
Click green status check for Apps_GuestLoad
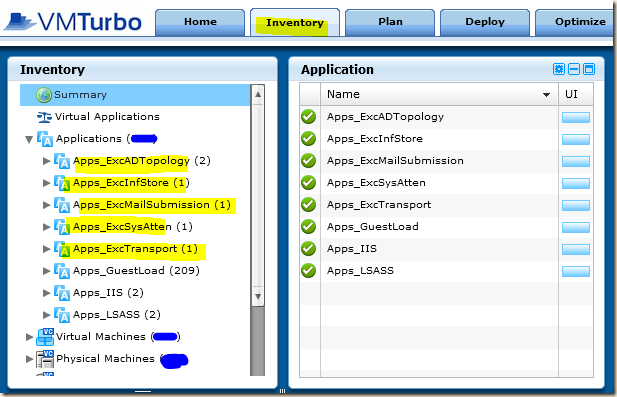click(x=309, y=227)
